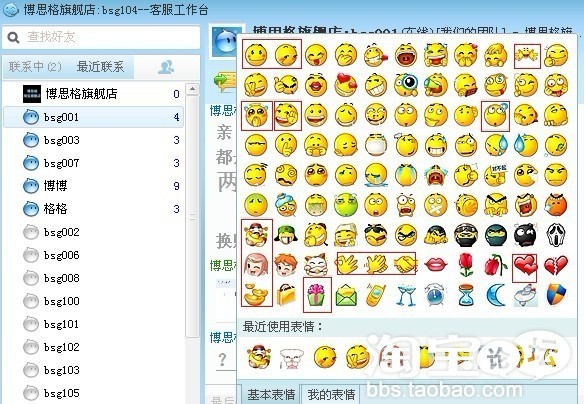
Task: Select offline contact bsg100
Action: point(93,301)
